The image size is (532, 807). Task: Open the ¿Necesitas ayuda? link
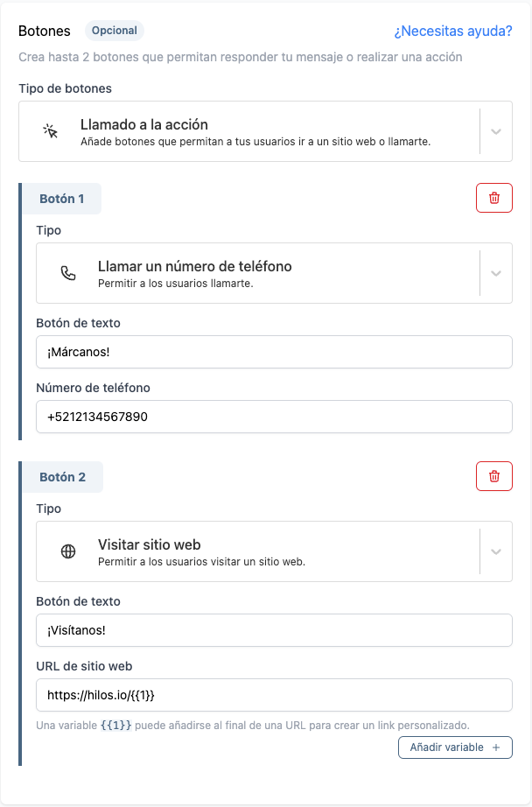point(452,32)
